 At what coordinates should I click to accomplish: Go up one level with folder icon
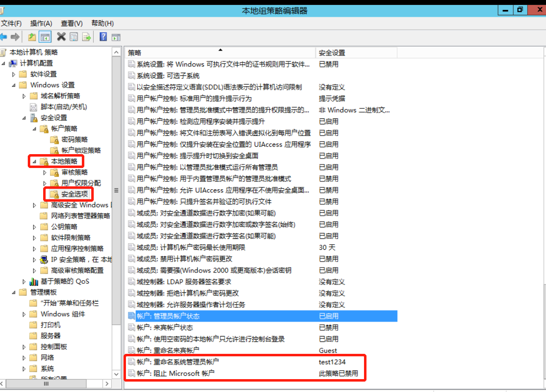32,37
